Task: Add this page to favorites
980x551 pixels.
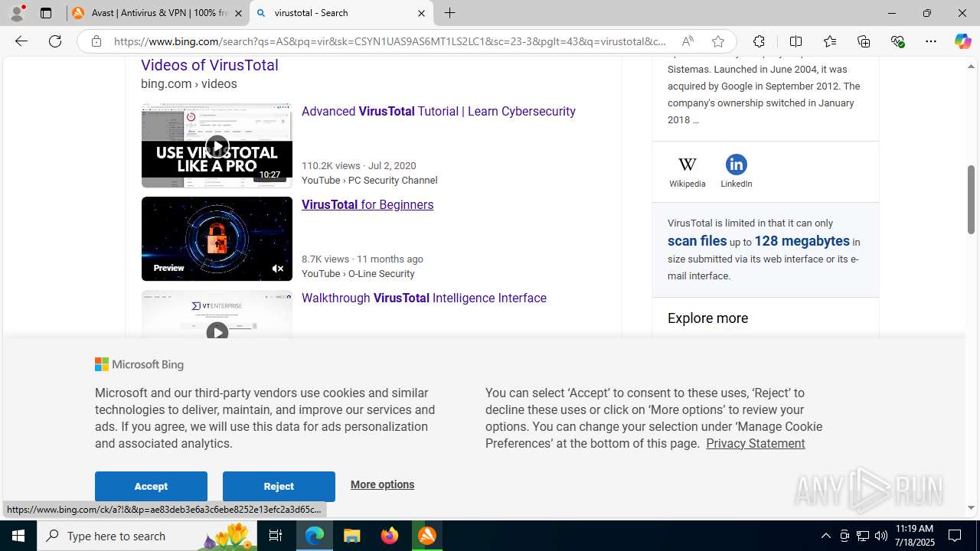Action: 717,41
